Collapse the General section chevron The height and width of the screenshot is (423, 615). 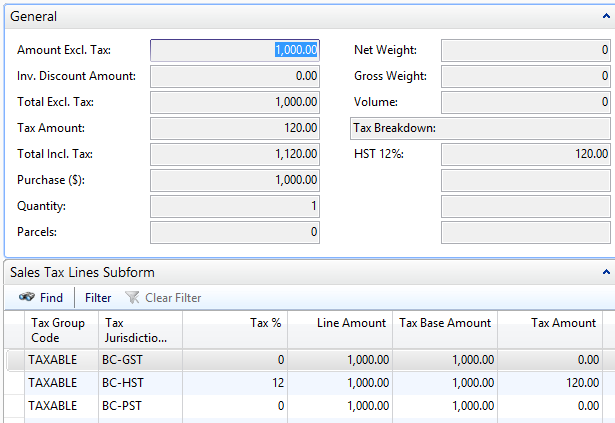[606, 16]
